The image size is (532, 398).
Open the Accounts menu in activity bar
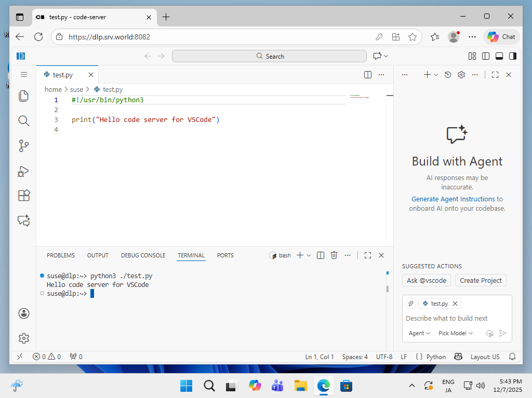(24, 313)
